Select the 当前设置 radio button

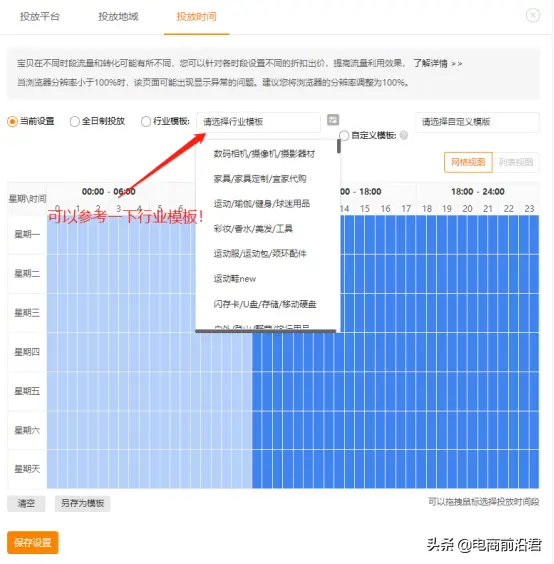point(12,122)
